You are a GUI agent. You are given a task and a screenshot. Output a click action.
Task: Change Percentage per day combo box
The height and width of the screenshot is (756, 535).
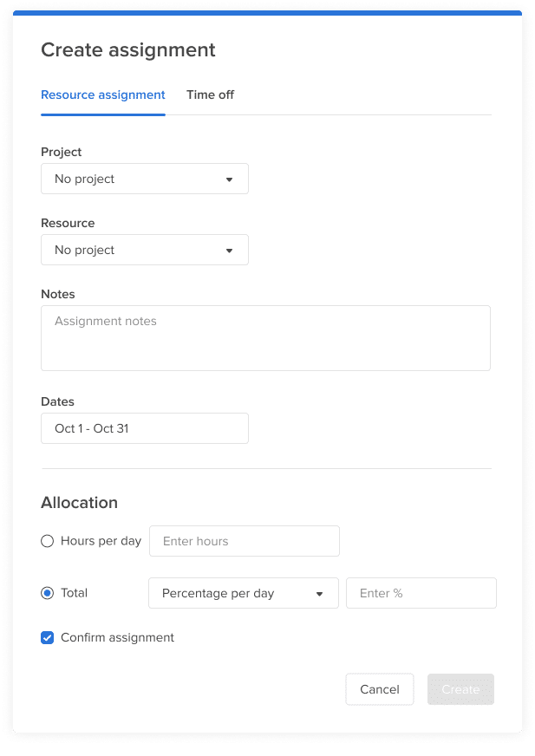[x=243, y=593]
